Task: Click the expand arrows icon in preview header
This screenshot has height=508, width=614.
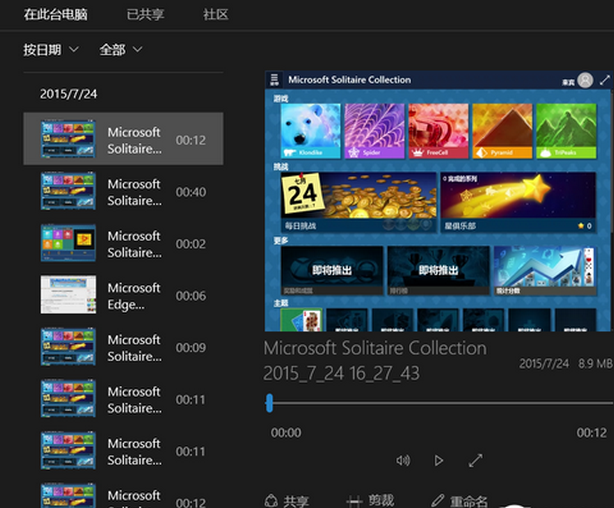Action: 605,80
